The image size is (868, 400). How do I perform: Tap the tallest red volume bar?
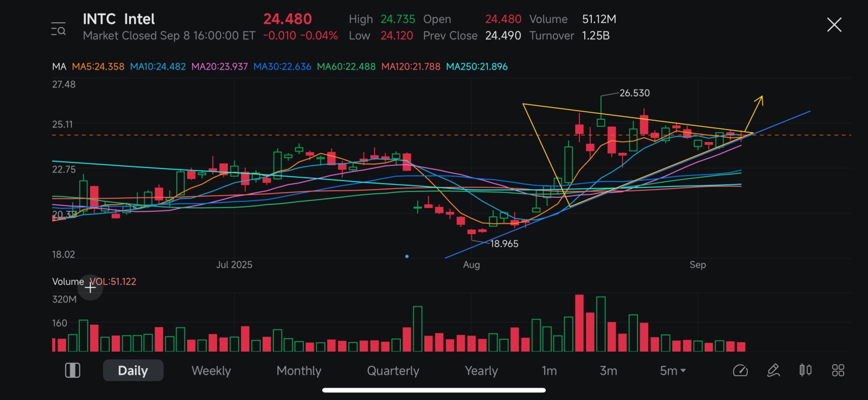coord(579,323)
